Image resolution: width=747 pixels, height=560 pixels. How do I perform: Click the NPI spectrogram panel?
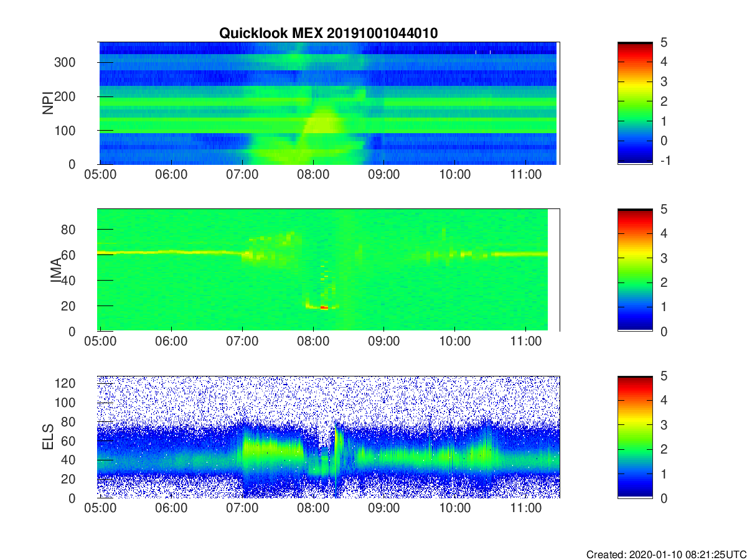coord(329,103)
